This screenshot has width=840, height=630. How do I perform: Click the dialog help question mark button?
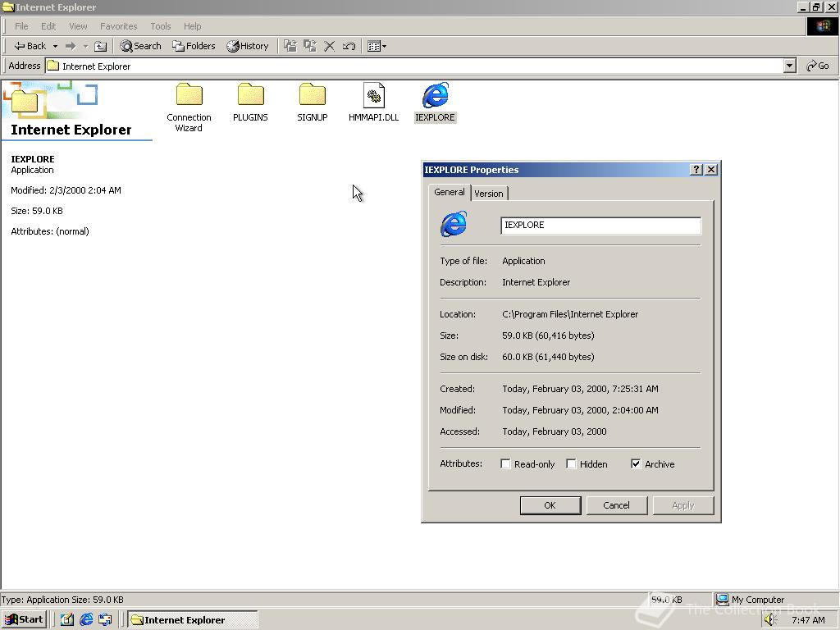(x=696, y=170)
